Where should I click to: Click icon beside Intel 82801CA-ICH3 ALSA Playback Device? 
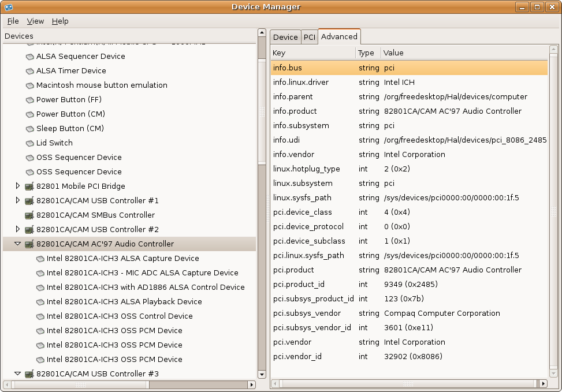click(40, 302)
